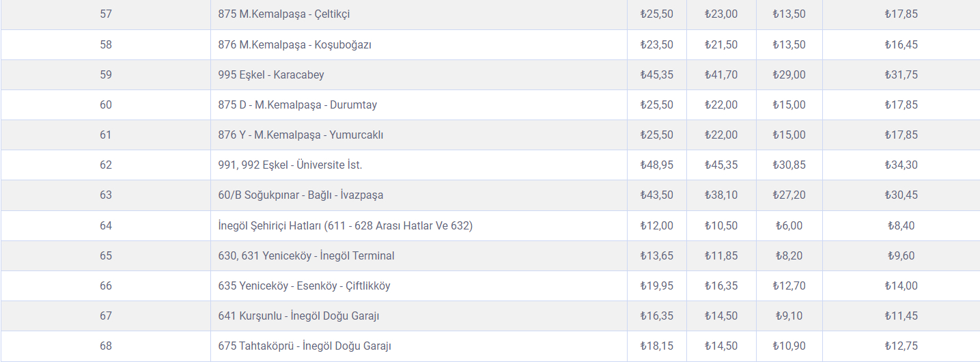Viewport: 980px width, 362px height.
Task: Select the İnegöl Şehiriçi Hatları route cell
Action: tap(345, 225)
